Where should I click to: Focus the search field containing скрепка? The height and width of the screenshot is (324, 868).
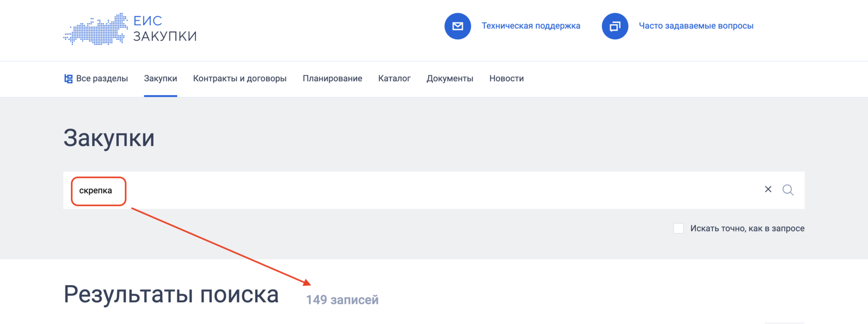[x=362, y=190]
